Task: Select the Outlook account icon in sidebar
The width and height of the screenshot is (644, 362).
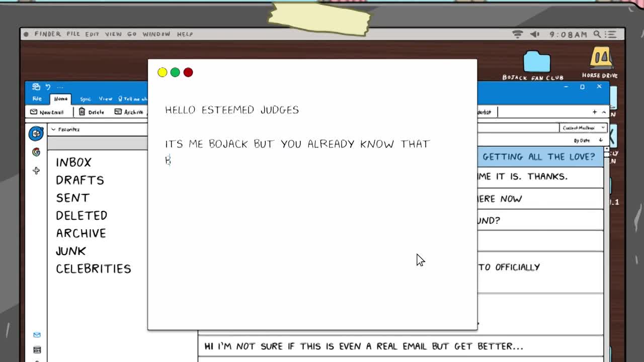Action: click(36, 133)
